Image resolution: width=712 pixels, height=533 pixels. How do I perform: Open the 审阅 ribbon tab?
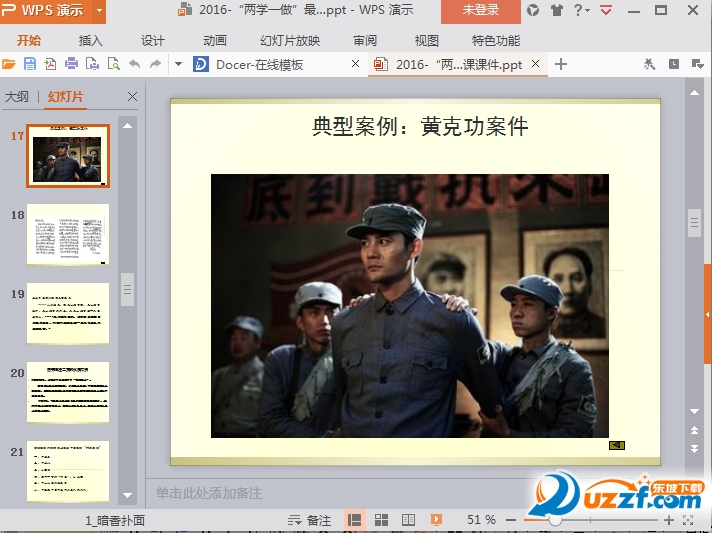point(365,41)
